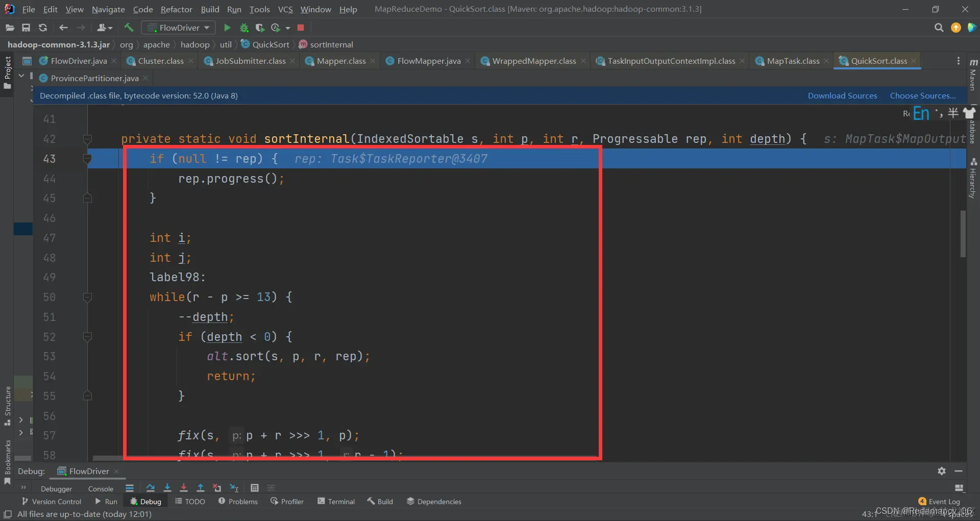Viewport: 980px width, 521px height.
Task: Stop the running process with the red square
Action: pyautogui.click(x=301, y=28)
